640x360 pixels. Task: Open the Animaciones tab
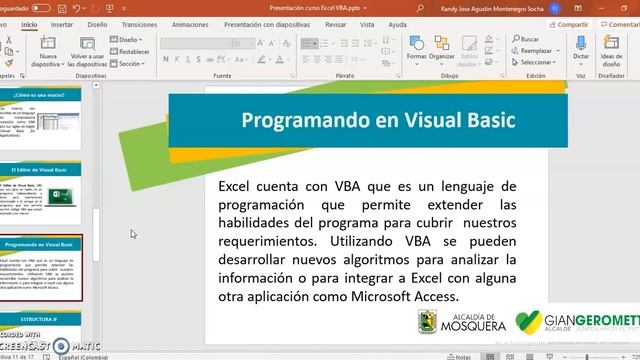(x=190, y=25)
